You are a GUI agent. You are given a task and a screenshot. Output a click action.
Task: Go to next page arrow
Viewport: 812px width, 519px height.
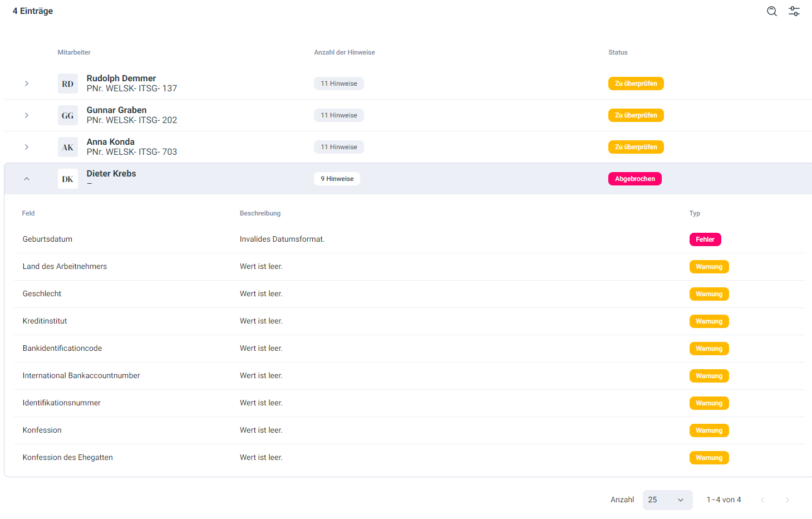tap(787, 500)
